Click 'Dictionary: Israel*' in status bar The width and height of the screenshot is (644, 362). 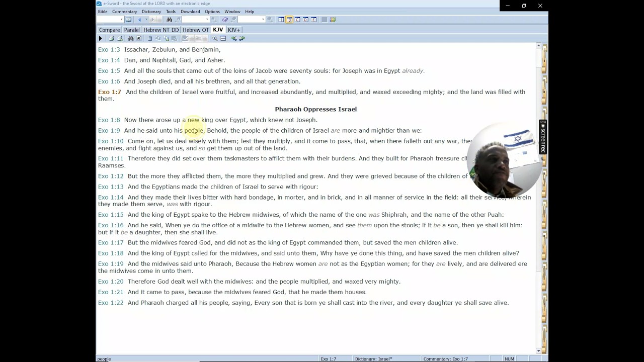(373, 359)
